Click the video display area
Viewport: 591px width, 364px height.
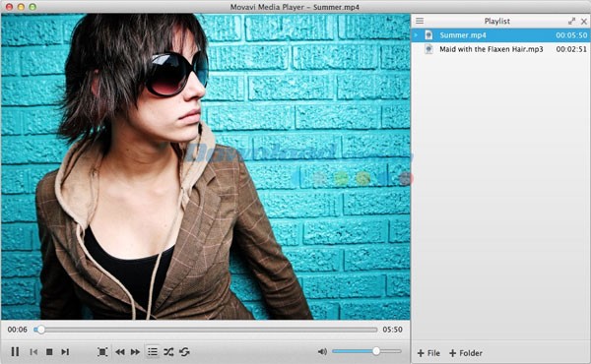[206, 166]
